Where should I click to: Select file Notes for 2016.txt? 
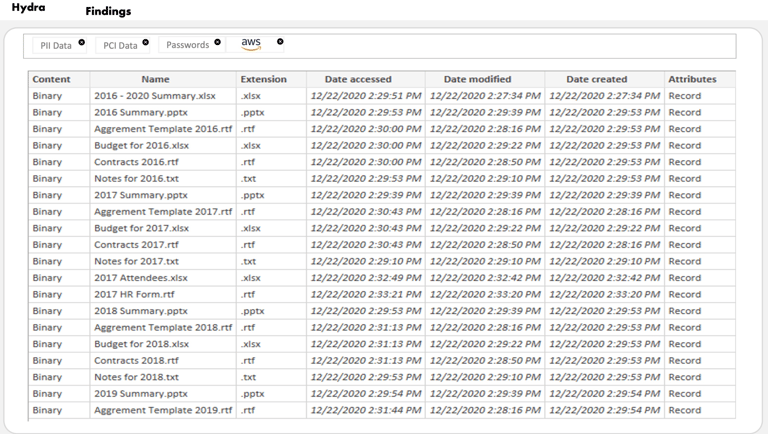(136, 179)
